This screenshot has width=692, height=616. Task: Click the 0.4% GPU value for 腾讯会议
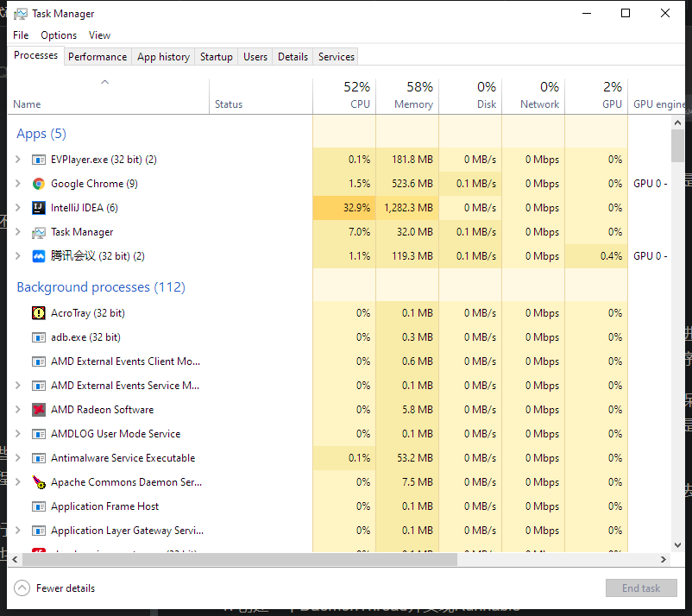[611, 256]
